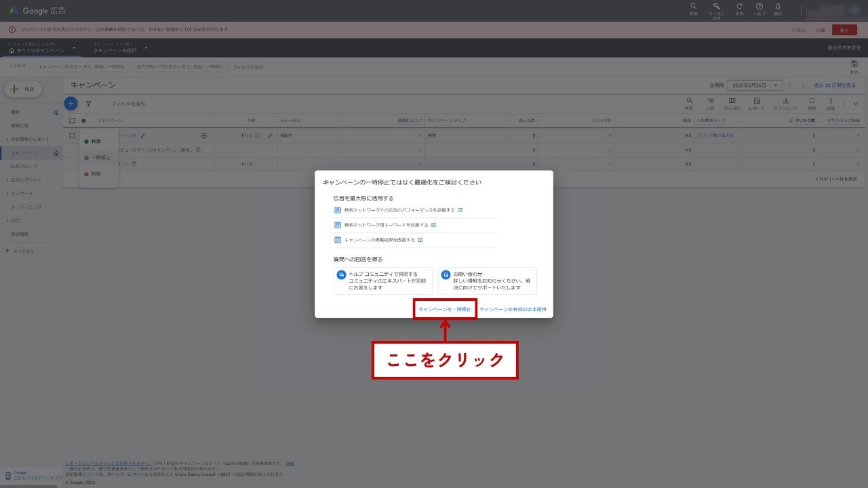Screen dimensions: 868x488
Task: Open the キャンペーンを選択 dropdown
Action: (120, 48)
